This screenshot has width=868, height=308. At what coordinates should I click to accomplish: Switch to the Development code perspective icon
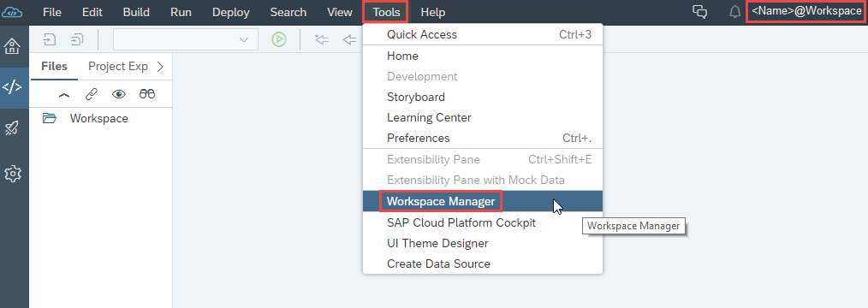click(12, 86)
